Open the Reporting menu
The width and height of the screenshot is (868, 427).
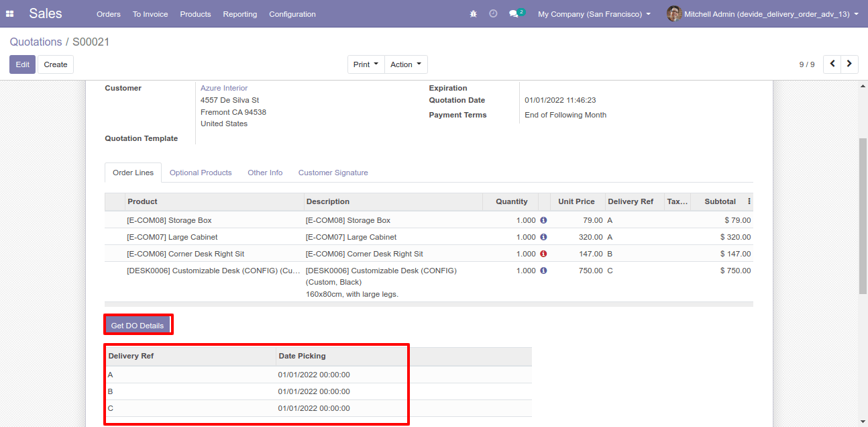[x=240, y=14]
